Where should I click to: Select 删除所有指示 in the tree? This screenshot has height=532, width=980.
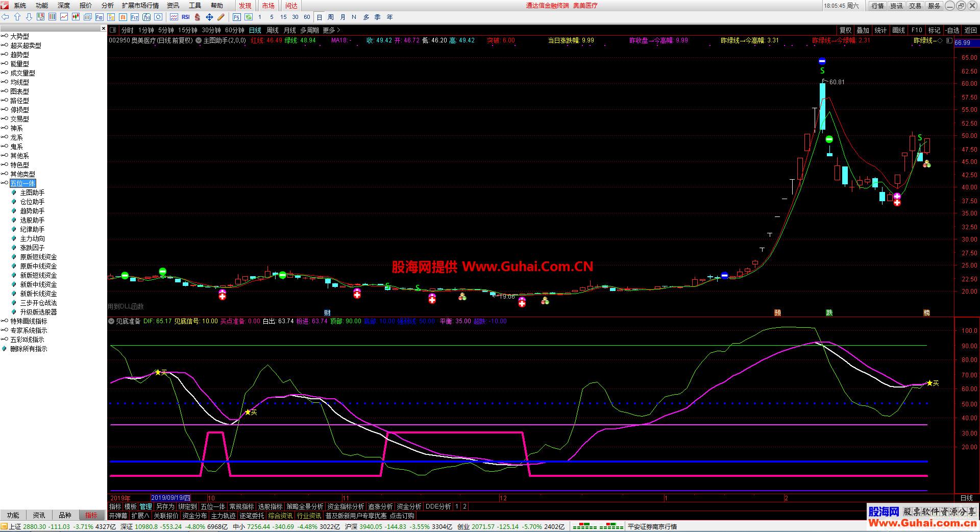(29, 349)
